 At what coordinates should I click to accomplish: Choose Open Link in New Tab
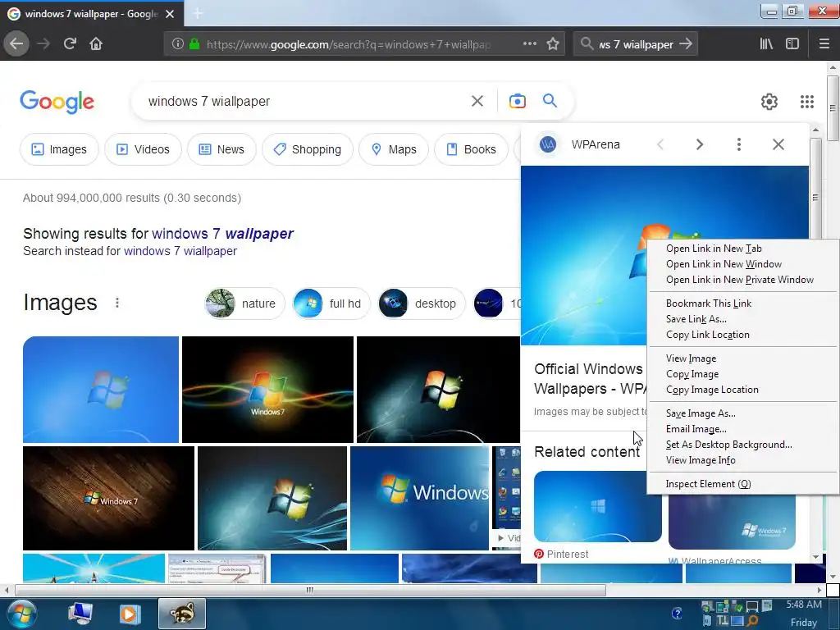pyautogui.click(x=742, y=249)
